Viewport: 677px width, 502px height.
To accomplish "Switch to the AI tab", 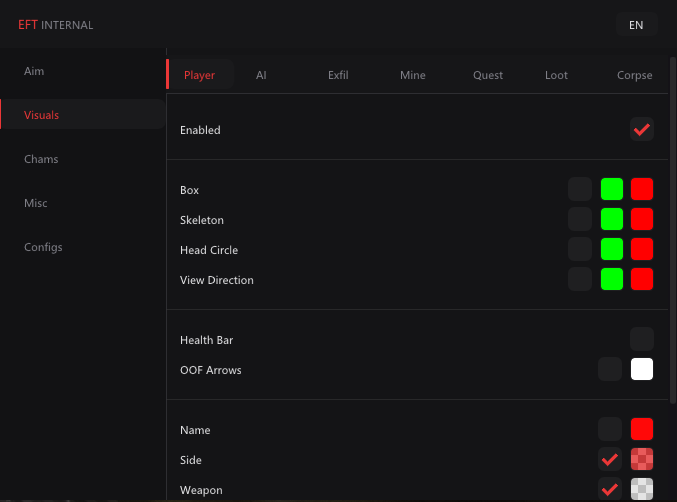I will 261,75.
